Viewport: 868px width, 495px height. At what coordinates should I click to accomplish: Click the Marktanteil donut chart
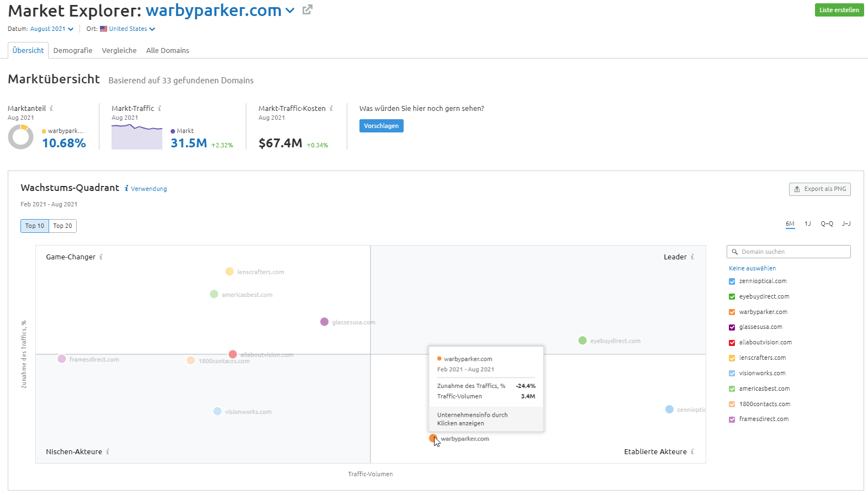point(21,137)
